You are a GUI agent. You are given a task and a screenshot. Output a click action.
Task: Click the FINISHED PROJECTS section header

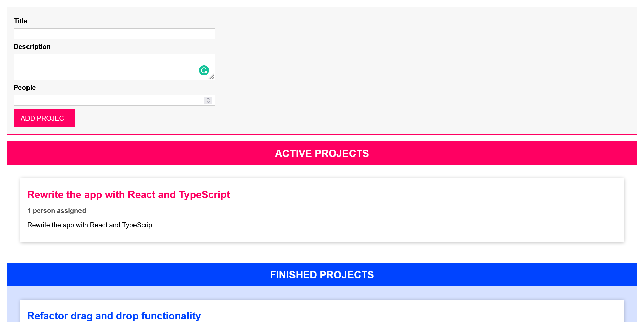pos(322,275)
